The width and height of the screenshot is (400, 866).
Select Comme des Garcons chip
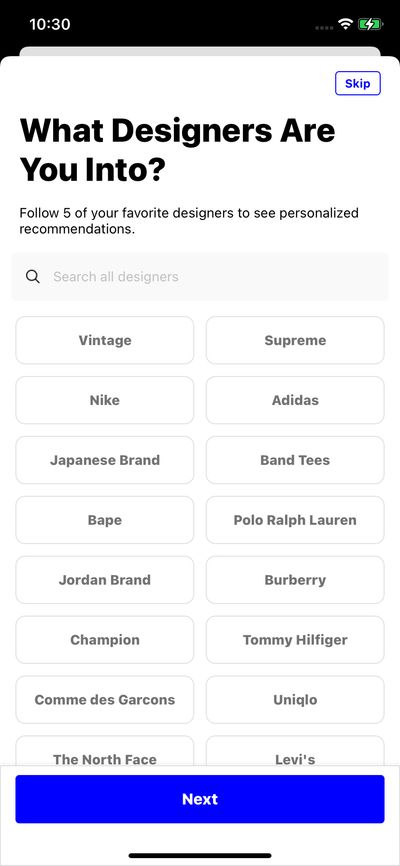point(105,700)
